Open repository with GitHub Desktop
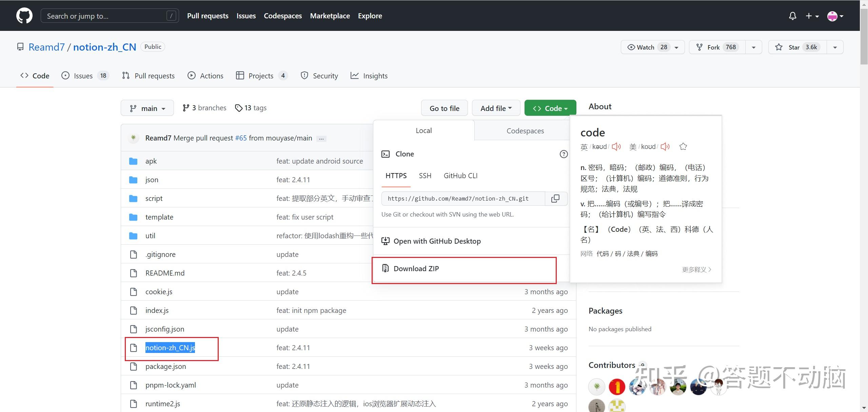Screen dimensions: 868x412 [437, 241]
